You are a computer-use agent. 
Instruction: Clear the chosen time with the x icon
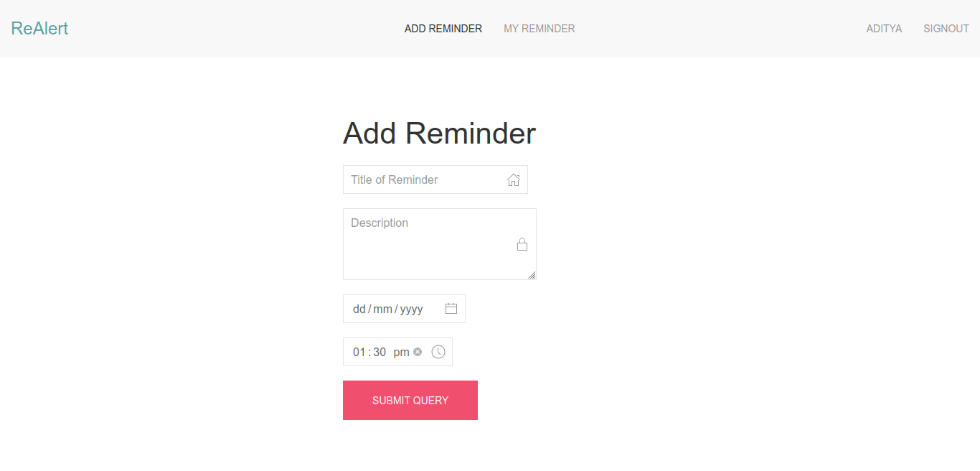[418, 351]
